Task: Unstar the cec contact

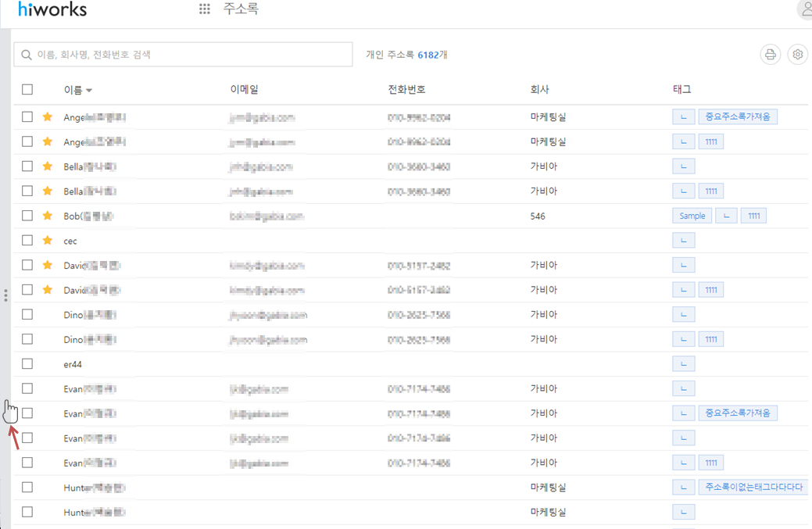Action: click(48, 241)
